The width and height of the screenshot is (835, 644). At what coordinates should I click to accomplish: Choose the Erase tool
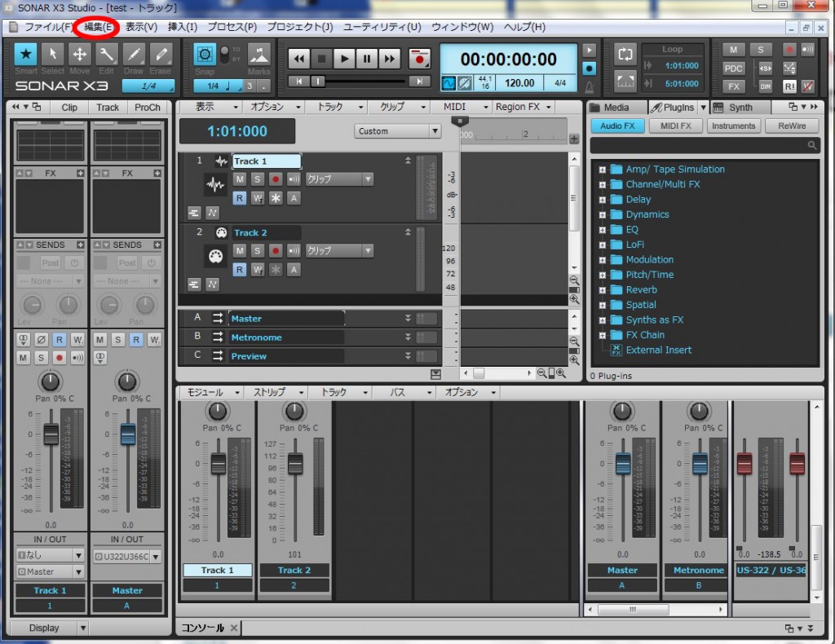click(161, 55)
